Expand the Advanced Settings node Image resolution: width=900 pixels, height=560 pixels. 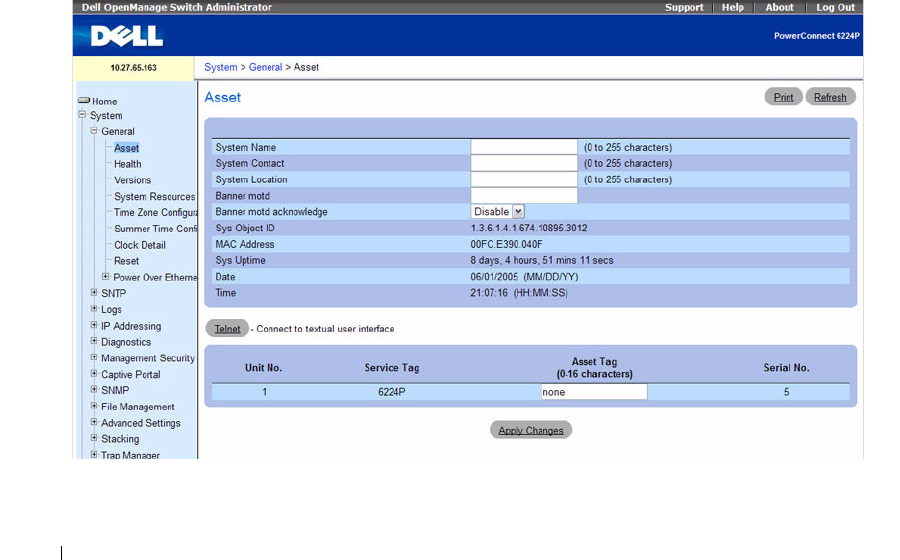click(x=94, y=422)
